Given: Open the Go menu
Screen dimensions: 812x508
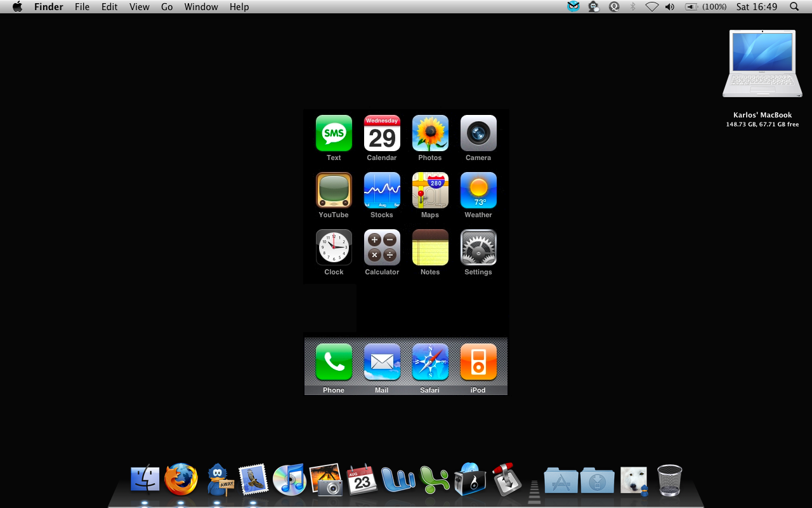Looking at the screenshot, I should tap(167, 6).
